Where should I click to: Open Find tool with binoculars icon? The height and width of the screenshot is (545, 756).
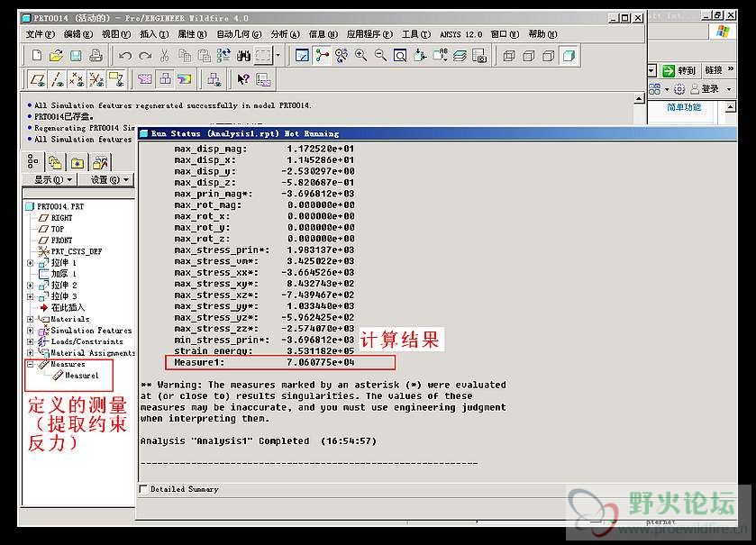pos(243,56)
